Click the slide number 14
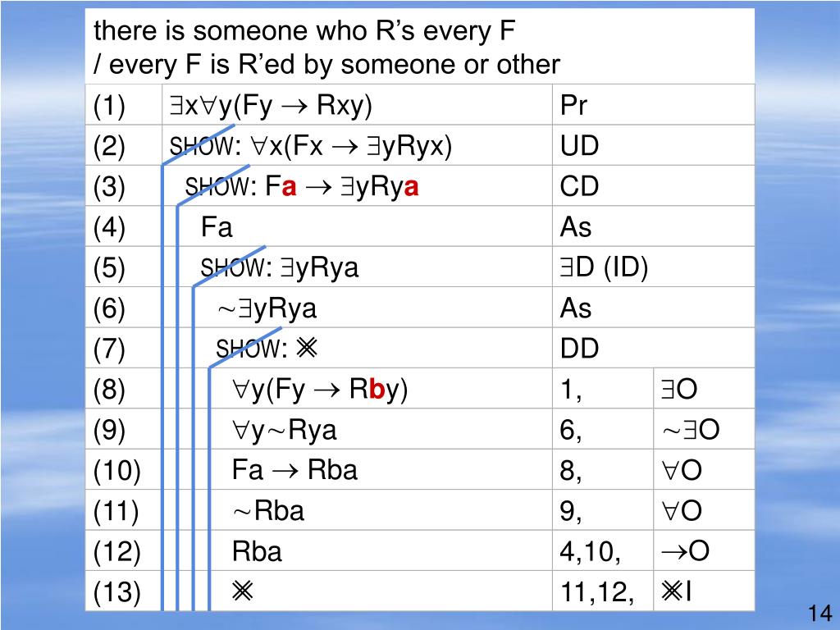This screenshot has width=840, height=630. tap(819, 613)
